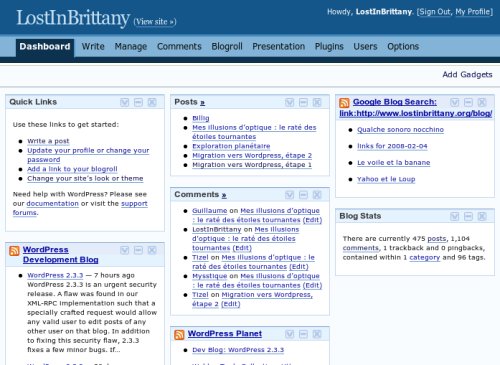This screenshot has height=365, width=500.
Task: Open 'Dev Blog: WordPress 2.3.3' Planet item
Action: pos(238,350)
